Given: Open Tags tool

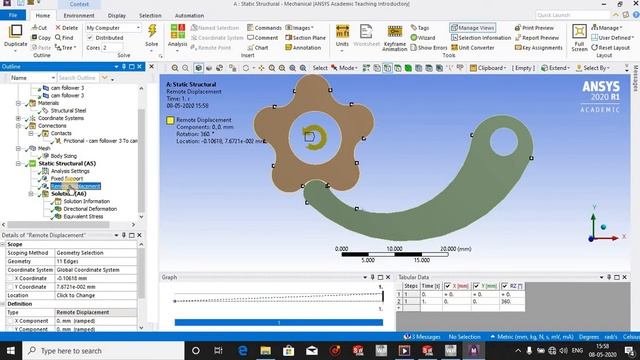Looking at the screenshot, I should coord(420,28).
